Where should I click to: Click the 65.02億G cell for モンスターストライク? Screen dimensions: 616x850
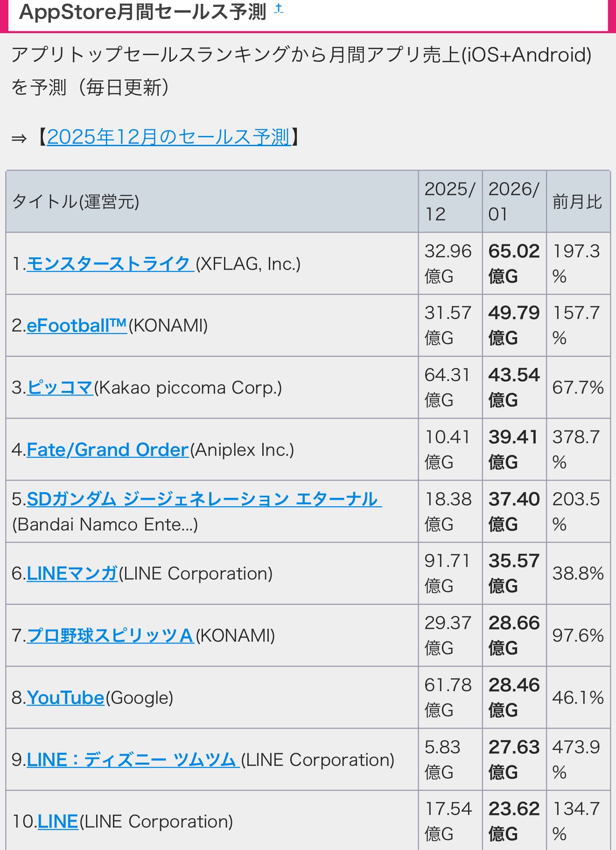click(514, 263)
